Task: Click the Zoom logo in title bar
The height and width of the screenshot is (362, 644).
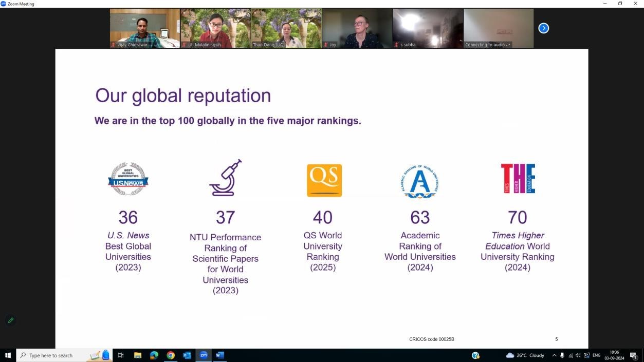Action: [x=3, y=4]
